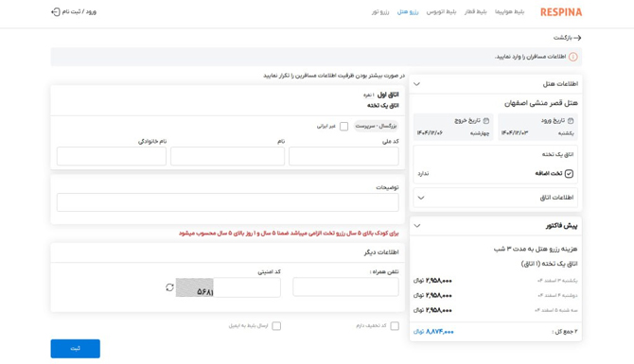Click the اطلاعات دیگر heading

[381, 252]
